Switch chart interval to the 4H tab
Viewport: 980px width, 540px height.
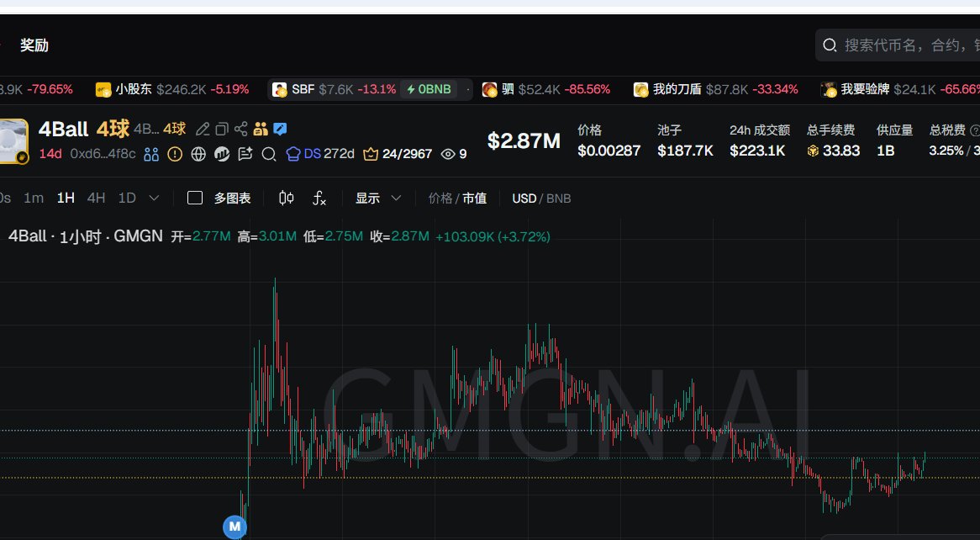click(95, 198)
